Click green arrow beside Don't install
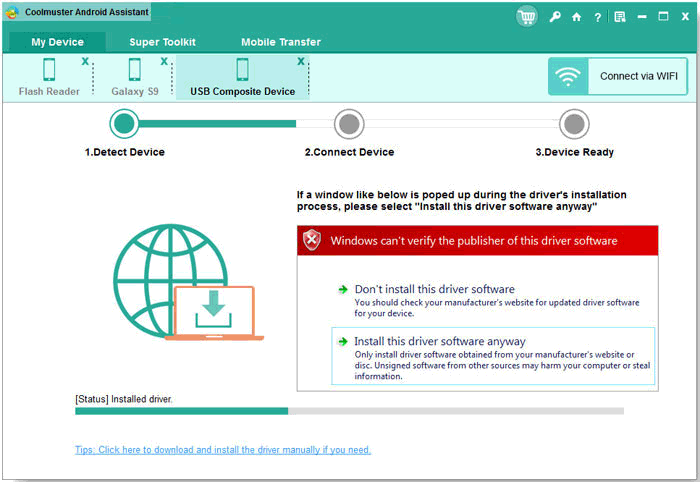Screen dimensions: 700x482 pos(343,290)
